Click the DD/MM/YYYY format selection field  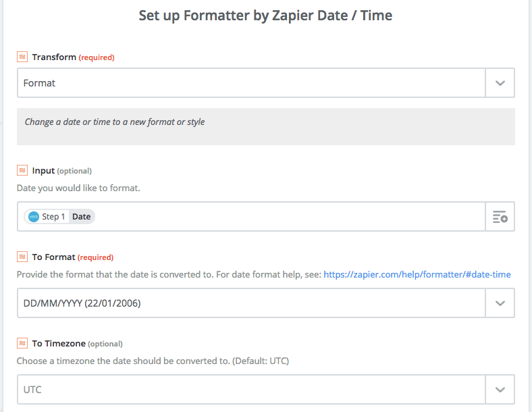[251, 303]
